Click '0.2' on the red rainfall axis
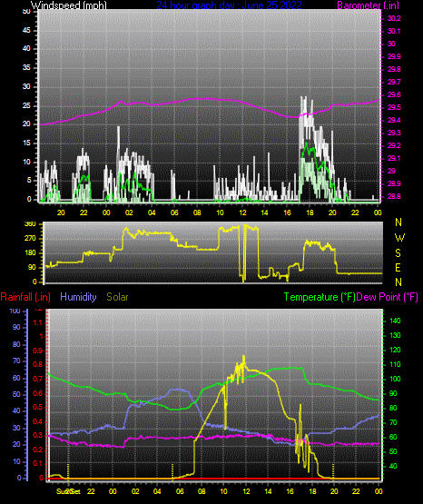 point(38,450)
